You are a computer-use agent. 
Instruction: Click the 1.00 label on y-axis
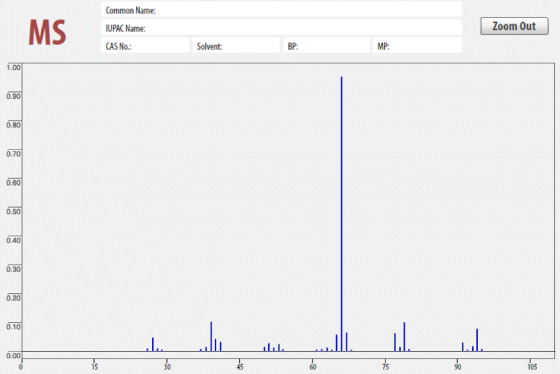(14, 68)
